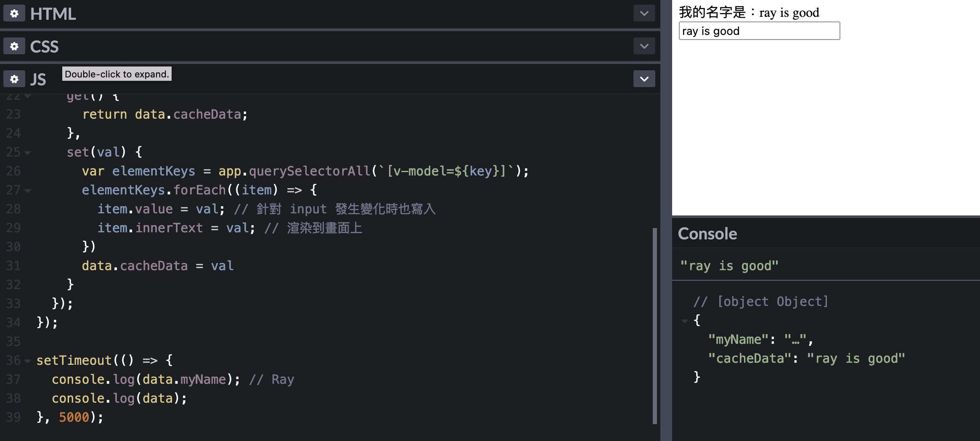980x441 pixels.
Task: Expand the CSS panel dropdown chevron
Action: point(644,46)
